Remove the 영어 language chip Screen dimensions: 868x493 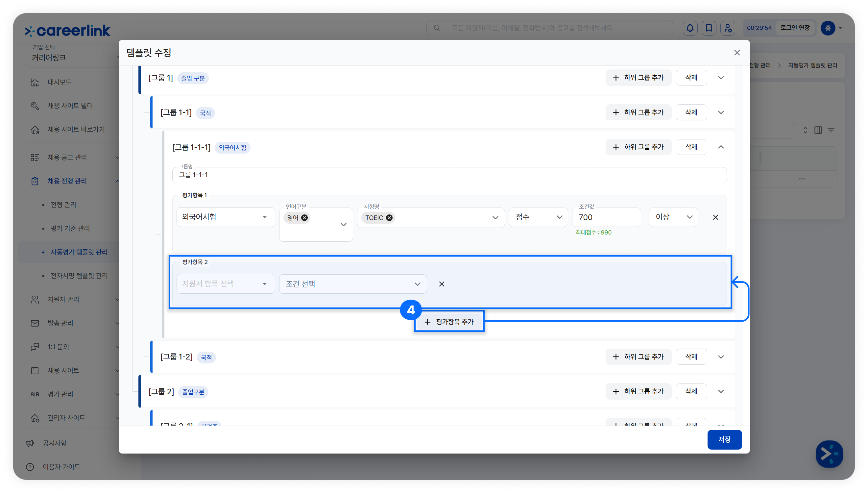coord(304,218)
